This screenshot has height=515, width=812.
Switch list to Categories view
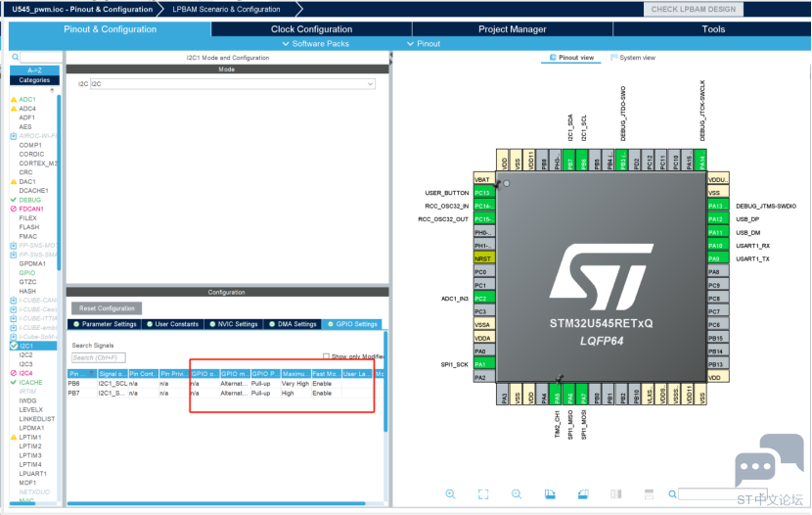coord(34,80)
